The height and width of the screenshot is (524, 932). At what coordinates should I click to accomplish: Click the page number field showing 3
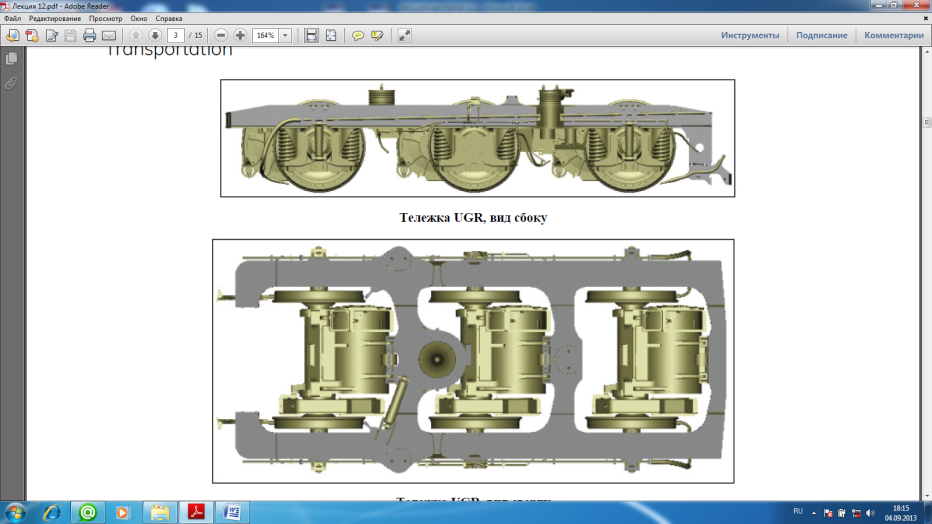pyautogui.click(x=175, y=36)
